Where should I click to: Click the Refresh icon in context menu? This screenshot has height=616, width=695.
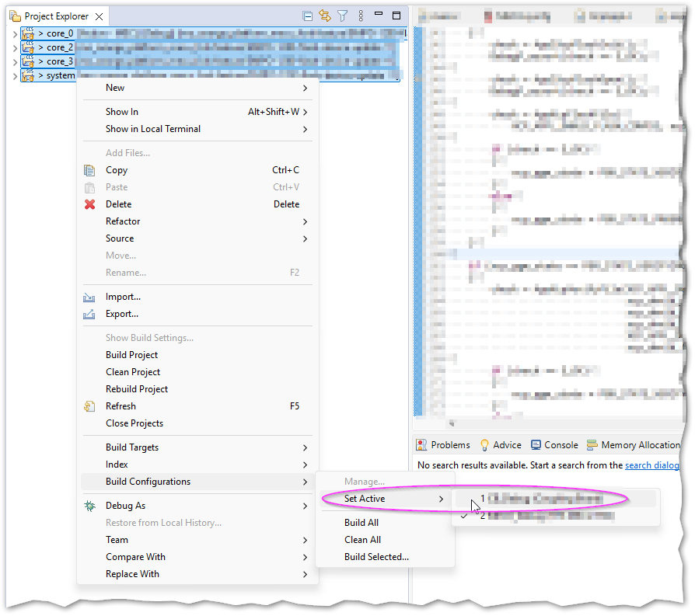coord(89,406)
